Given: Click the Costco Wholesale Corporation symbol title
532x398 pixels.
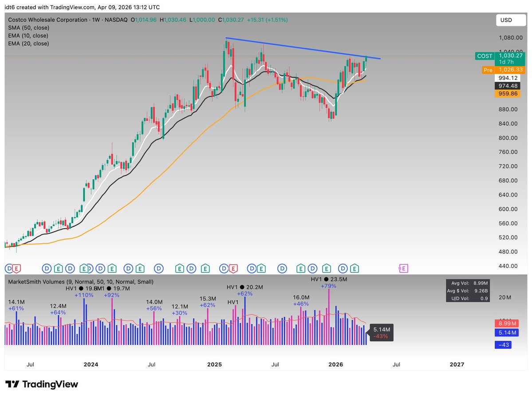Looking at the screenshot, I should pos(48,20).
